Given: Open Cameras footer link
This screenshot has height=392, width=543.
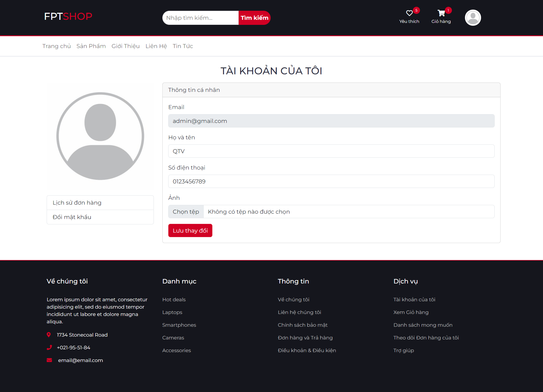Looking at the screenshot, I should coord(173,338).
